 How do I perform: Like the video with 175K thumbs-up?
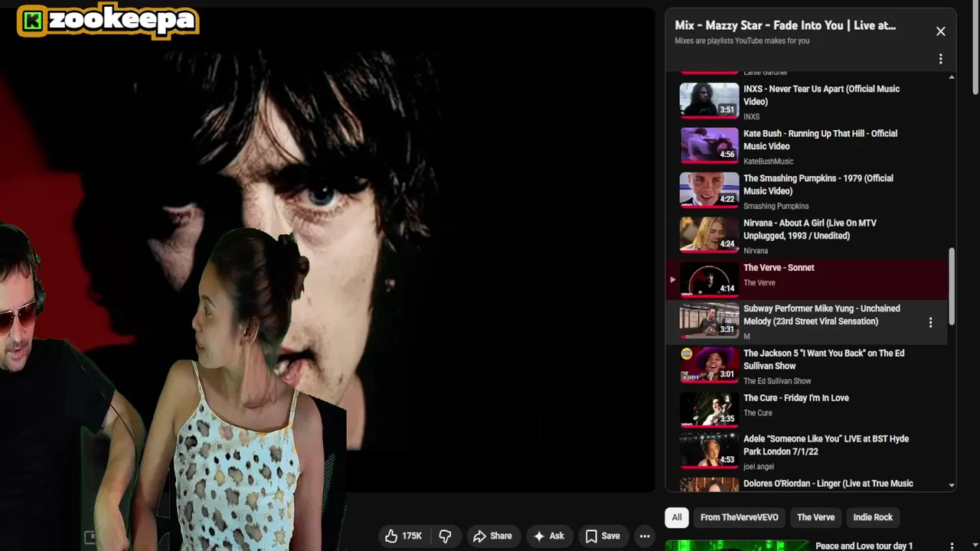[x=404, y=536]
